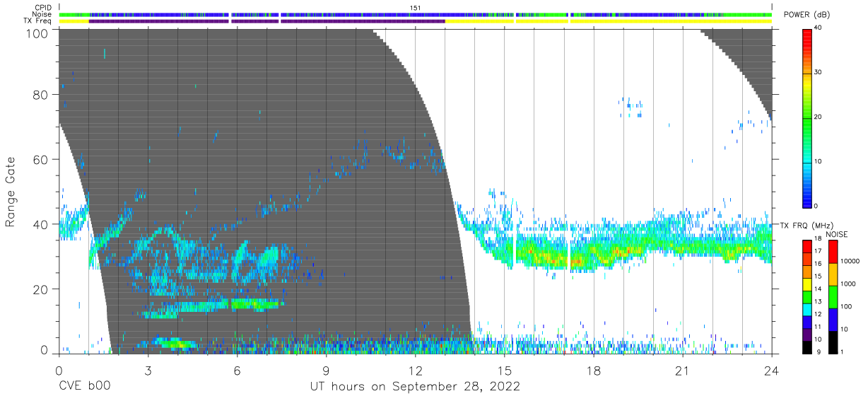Click y-axis tick label '100'
The image size is (868, 401).
point(37,33)
